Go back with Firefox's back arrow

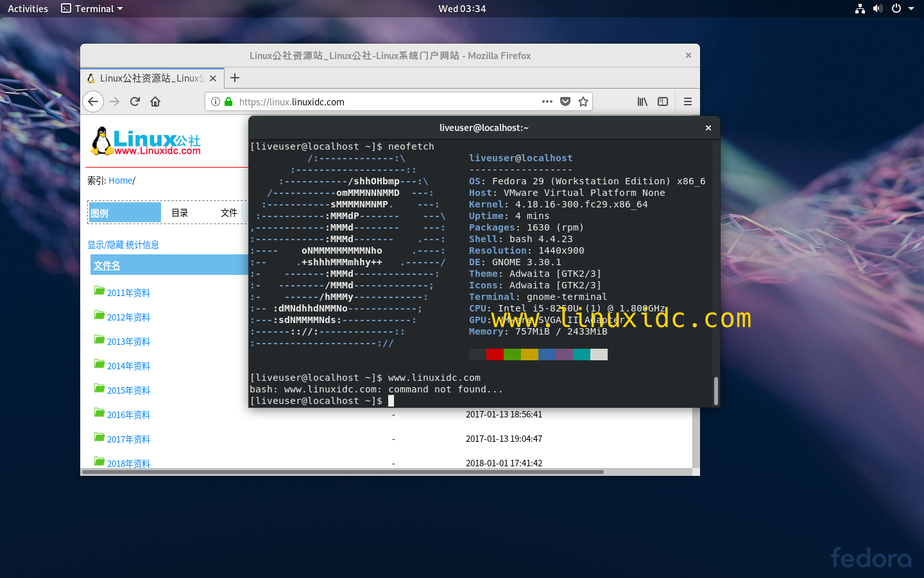[x=93, y=101]
